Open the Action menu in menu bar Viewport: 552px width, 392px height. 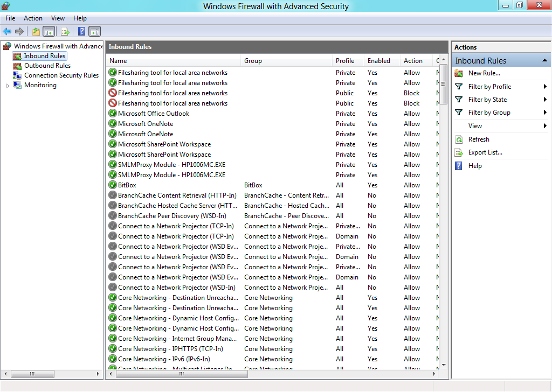click(x=33, y=18)
